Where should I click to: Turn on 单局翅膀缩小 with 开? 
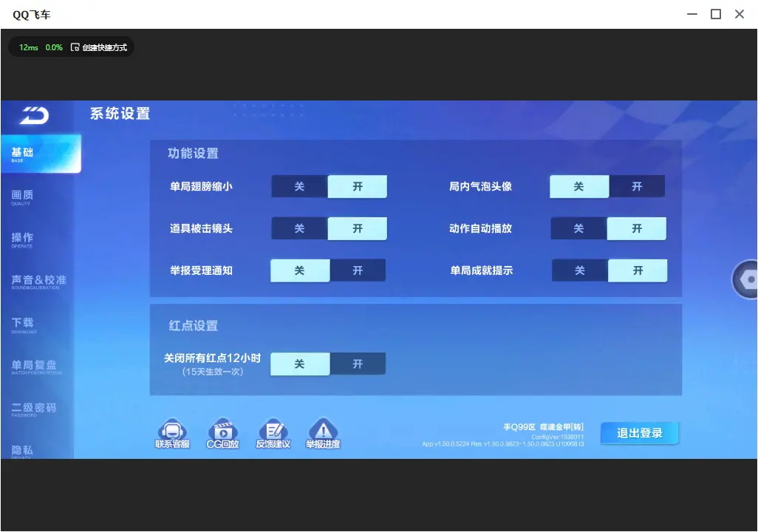pyautogui.click(x=358, y=187)
